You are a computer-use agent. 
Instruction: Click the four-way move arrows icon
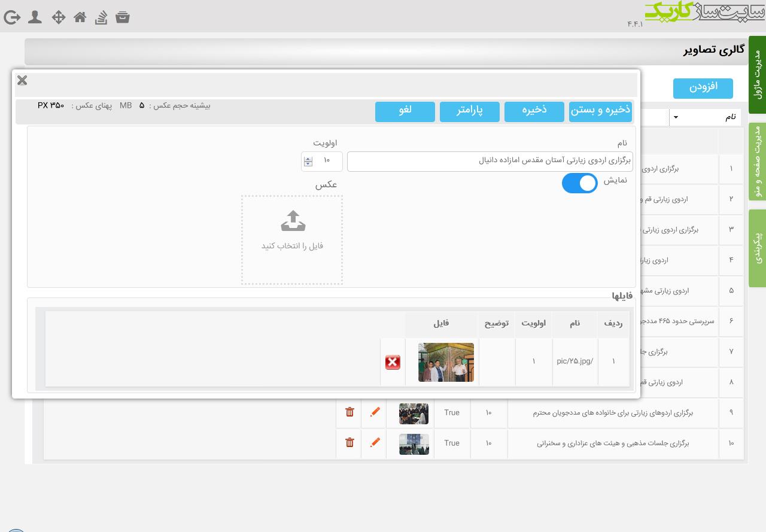tap(58, 17)
